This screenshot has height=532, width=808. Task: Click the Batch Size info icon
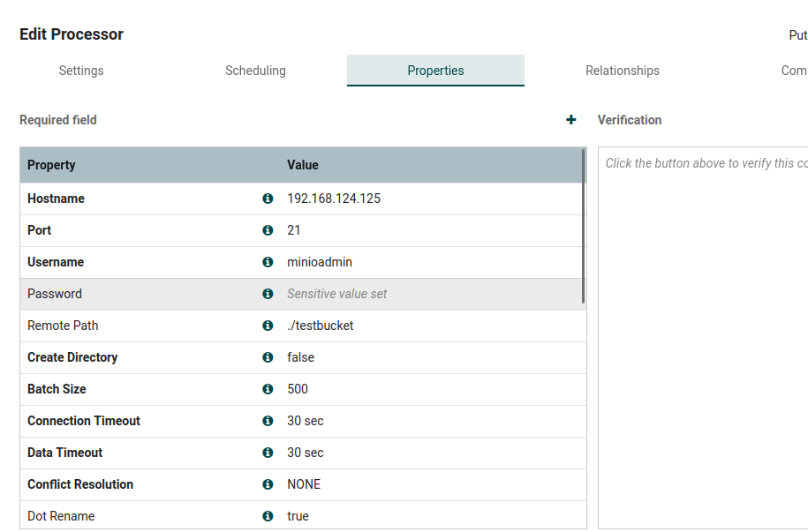pyautogui.click(x=268, y=389)
